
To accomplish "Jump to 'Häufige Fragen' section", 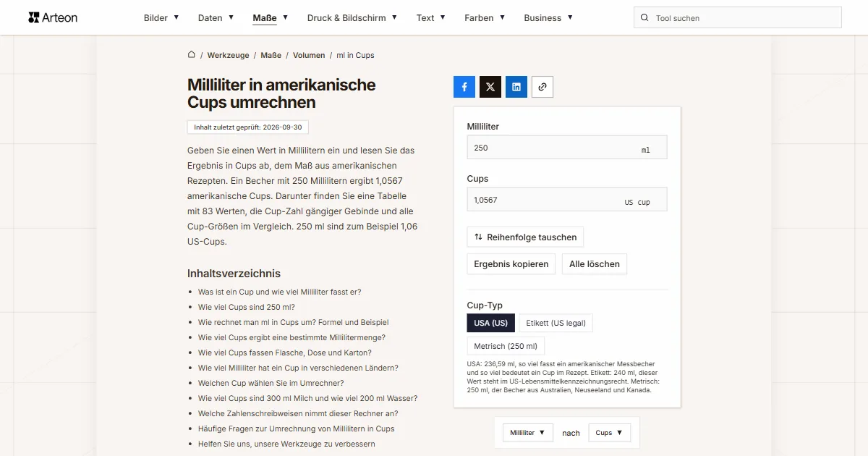I will pos(297,428).
